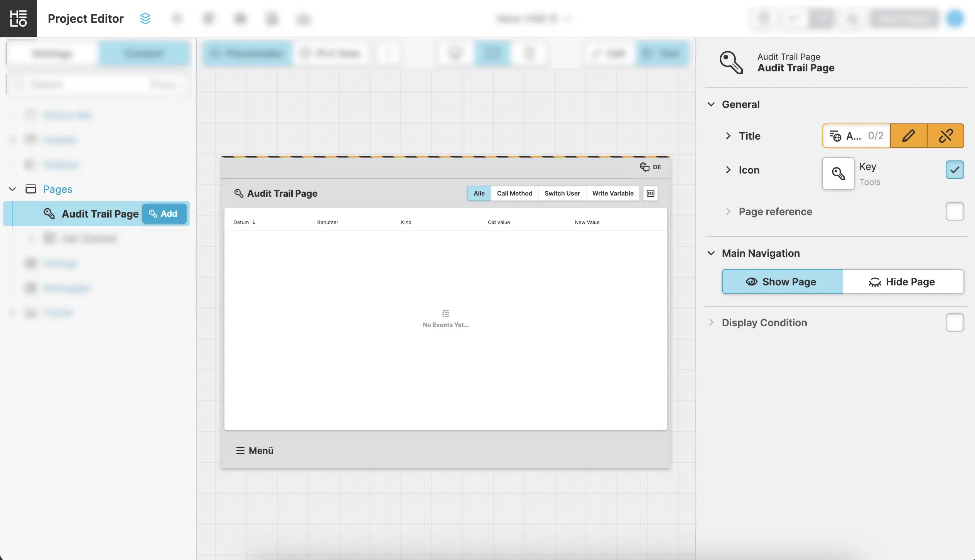Click the calendar icon beside Write Variable
Screen dimensions: 975x560
(x=650, y=193)
